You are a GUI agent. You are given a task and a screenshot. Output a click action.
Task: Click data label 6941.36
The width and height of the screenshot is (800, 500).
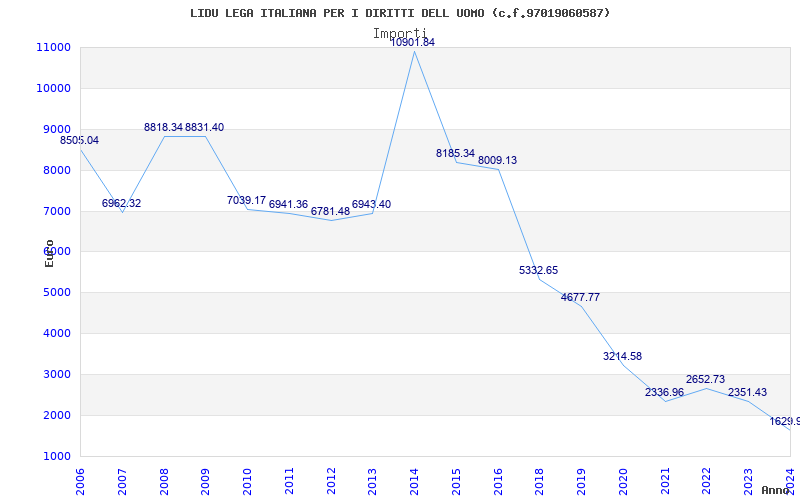288,204
